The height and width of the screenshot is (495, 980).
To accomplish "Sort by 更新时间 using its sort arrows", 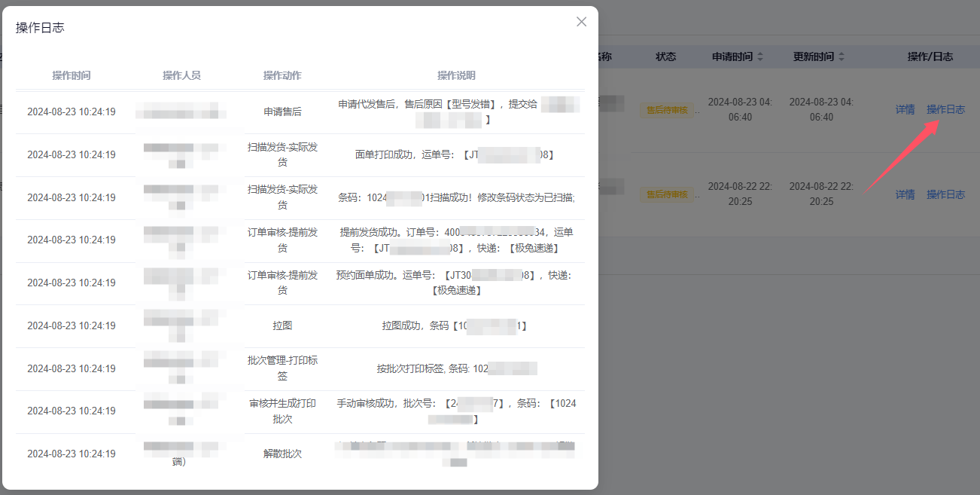I will 842,57.
